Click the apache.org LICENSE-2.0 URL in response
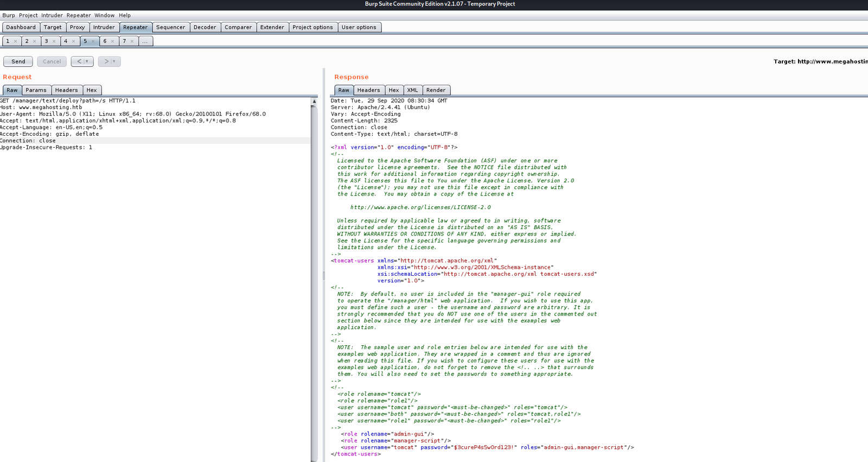The image size is (868, 462). [x=420, y=207]
